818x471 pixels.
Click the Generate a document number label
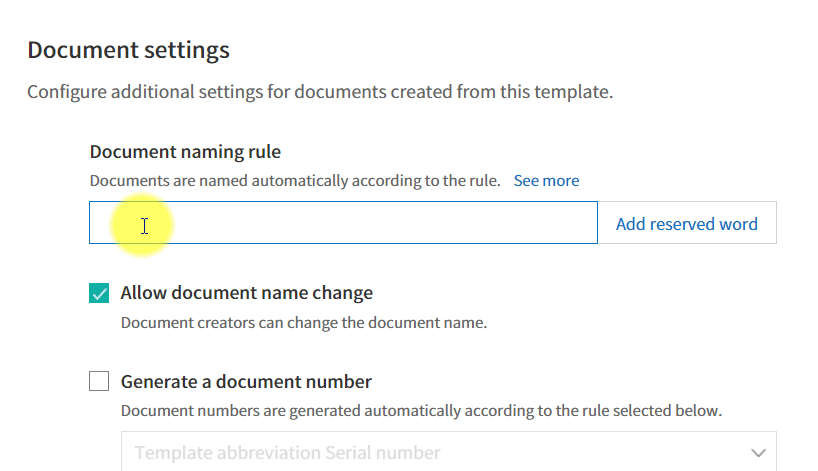[x=246, y=382]
